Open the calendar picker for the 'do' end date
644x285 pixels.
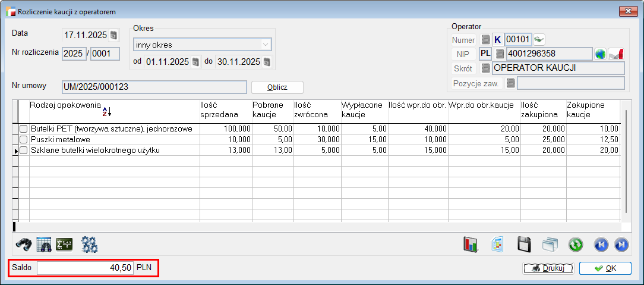[x=268, y=62]
